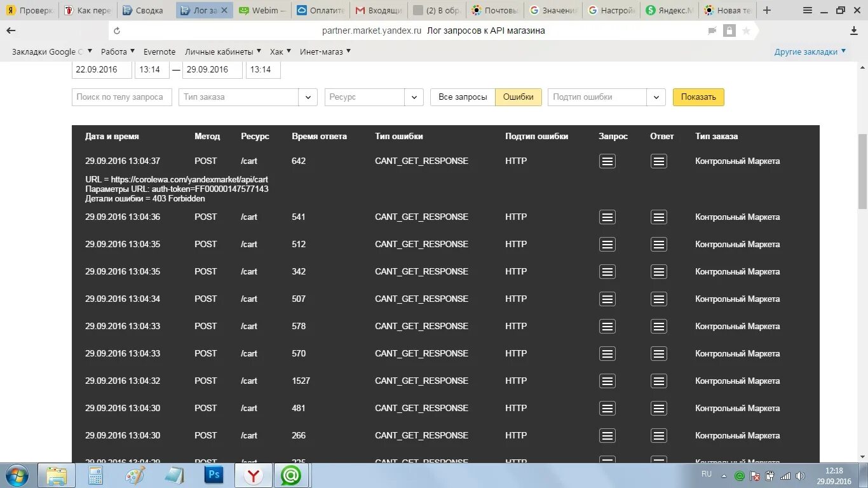Expand 'Другие закладки' folder

pyautogui.click(x=810, y=51)
